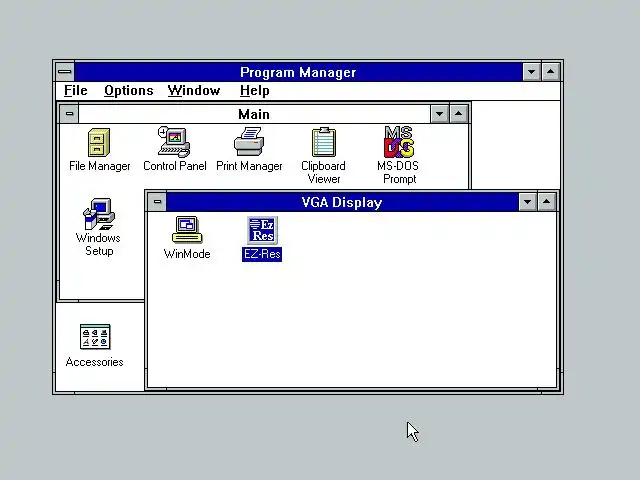The image size is (640, 480).
Task: Maximize the Program Manager window
Action: [x=551, y=72]
